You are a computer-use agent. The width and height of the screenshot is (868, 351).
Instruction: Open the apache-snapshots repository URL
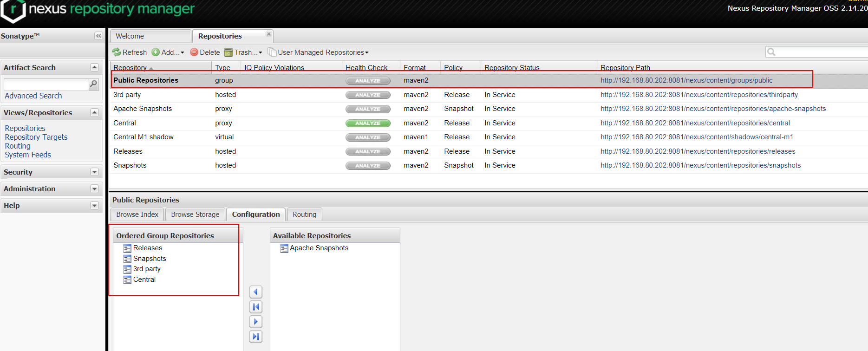[x=713, y=109]
